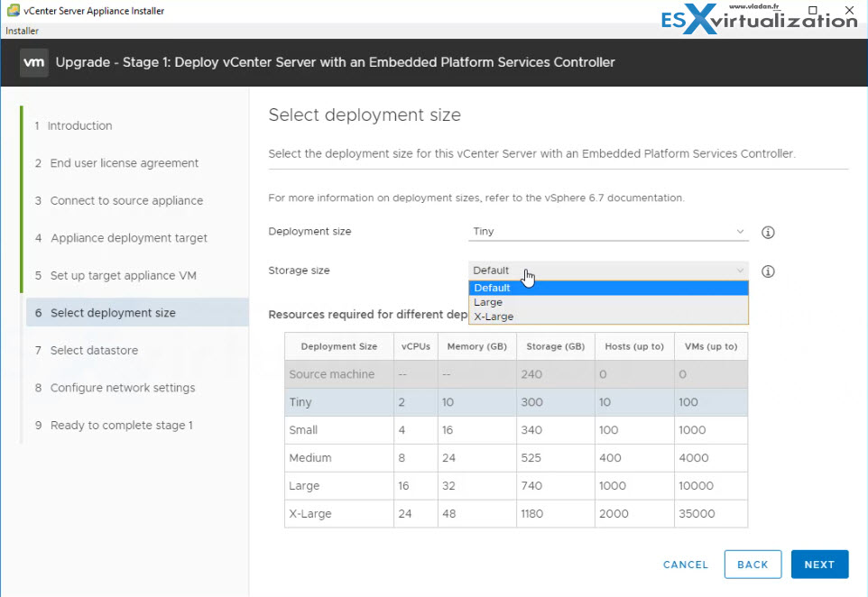Click storage value 740 in Large row
The image size is (868, 597).
click(531, 486)
